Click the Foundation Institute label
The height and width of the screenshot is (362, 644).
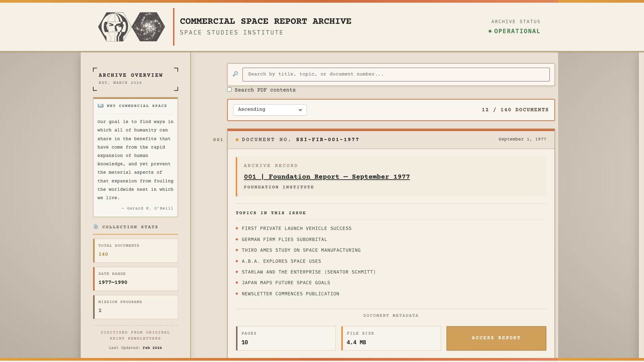(279, 187)
